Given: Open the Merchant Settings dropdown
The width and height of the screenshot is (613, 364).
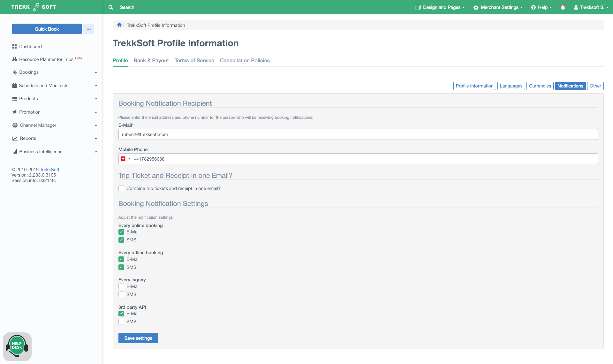Looking at the screenshot, I should click(498, 7).
